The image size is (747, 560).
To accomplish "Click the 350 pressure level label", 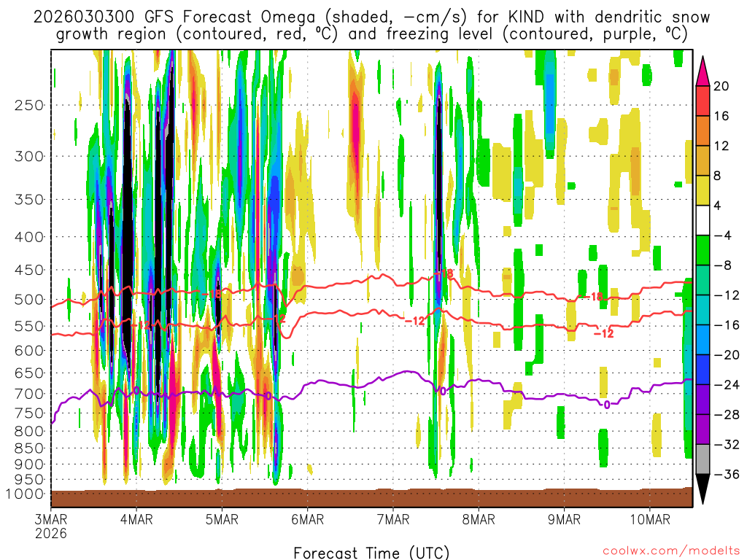I will click(x=29, y=200).
